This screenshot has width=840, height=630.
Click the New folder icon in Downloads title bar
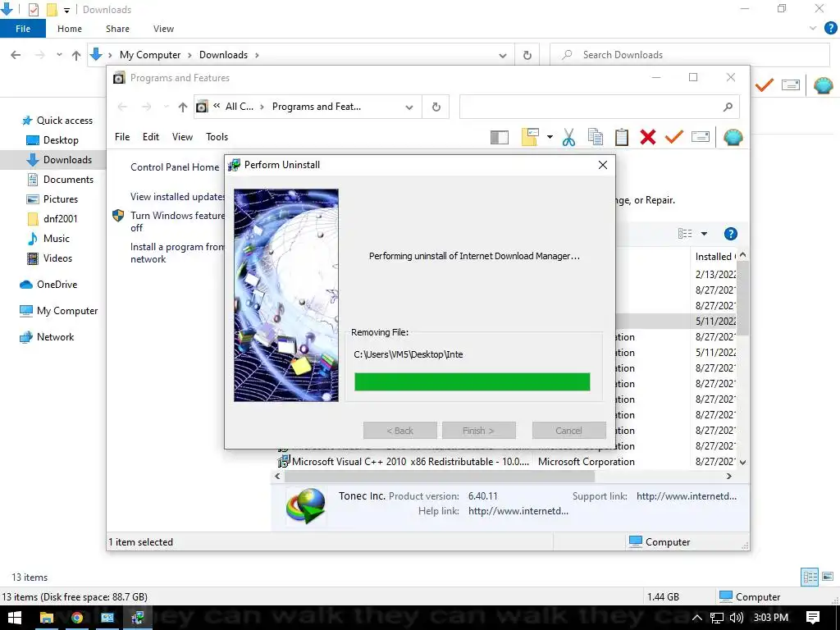tap(52, 10)
